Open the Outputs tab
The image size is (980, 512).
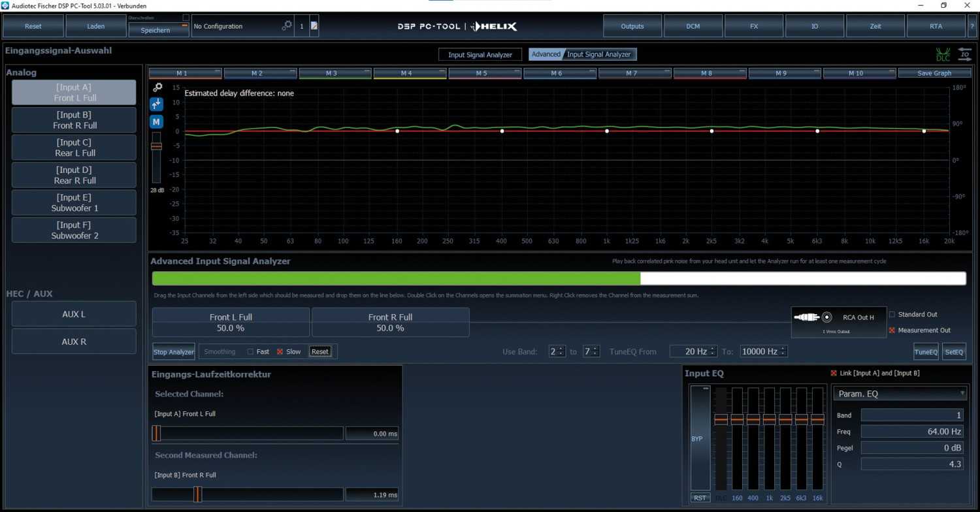pos(632,26)
